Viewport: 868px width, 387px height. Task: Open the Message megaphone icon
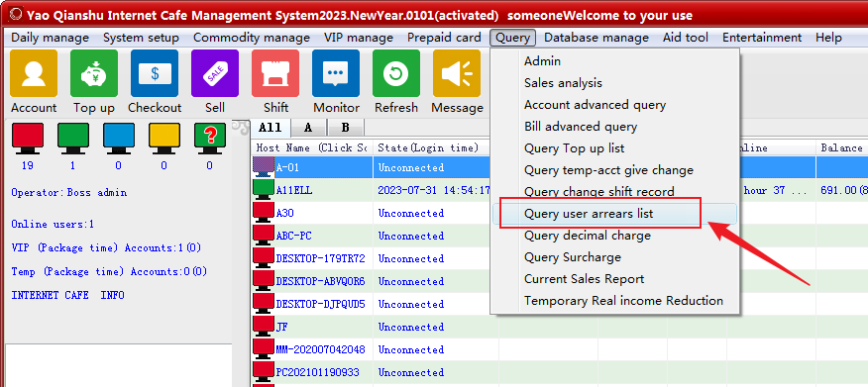[456, 73]
